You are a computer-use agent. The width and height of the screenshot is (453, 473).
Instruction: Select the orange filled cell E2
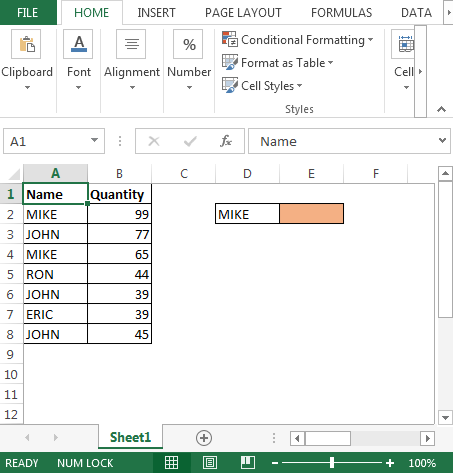pos(311,214)
